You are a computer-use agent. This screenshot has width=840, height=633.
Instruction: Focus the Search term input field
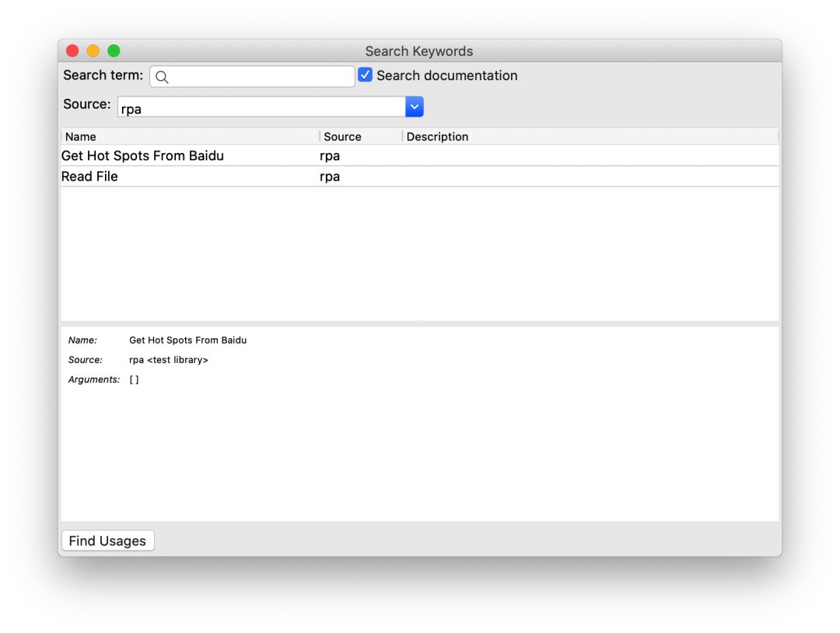[x=252, y=76]
